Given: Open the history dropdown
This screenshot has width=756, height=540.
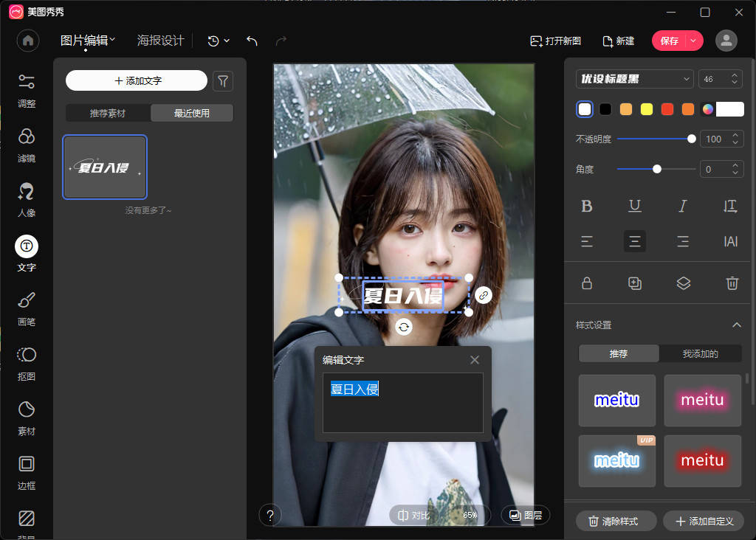Looking at the screenshot, I should pos(219,41).
